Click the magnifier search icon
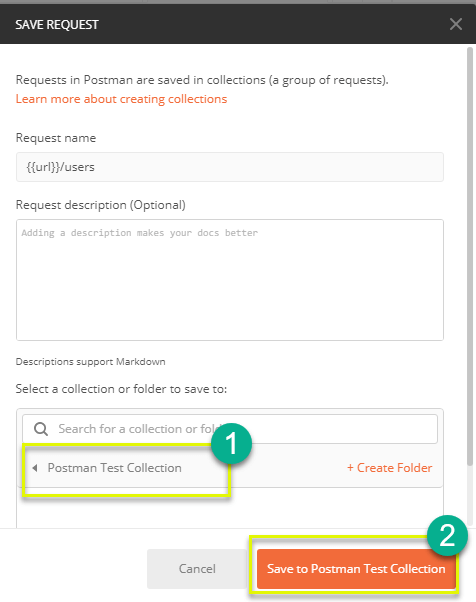This screenshot has height=602, width=476. click(41, 429)
